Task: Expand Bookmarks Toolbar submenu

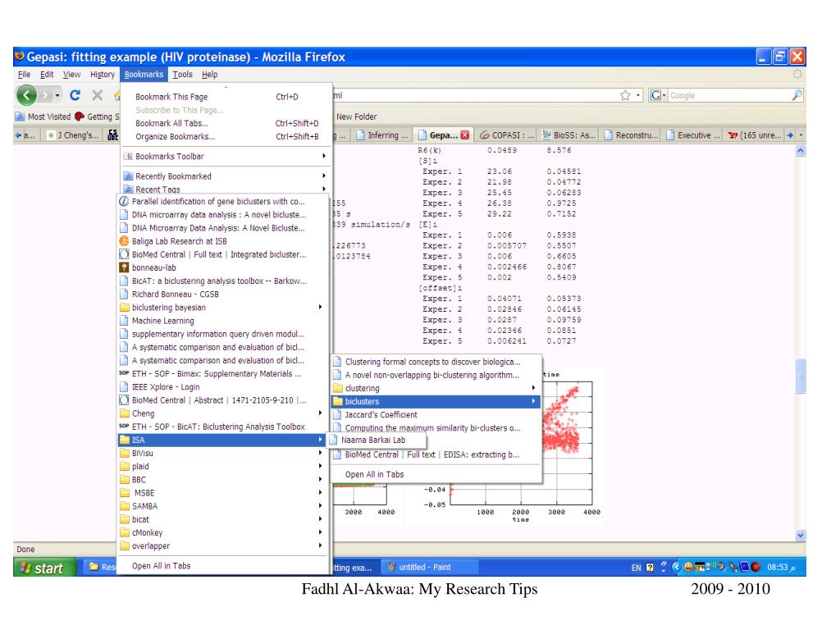Action: [x=225, y=157]
